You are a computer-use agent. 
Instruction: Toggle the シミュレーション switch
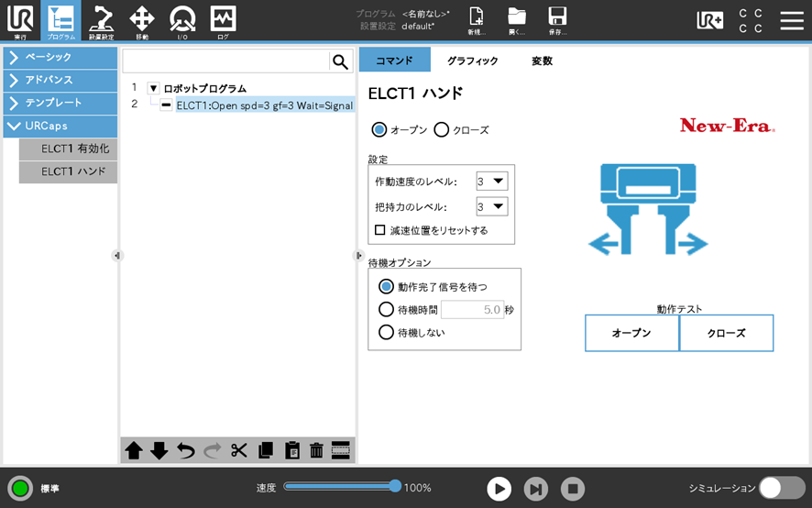pyautogui.click(x=782, y=488)
